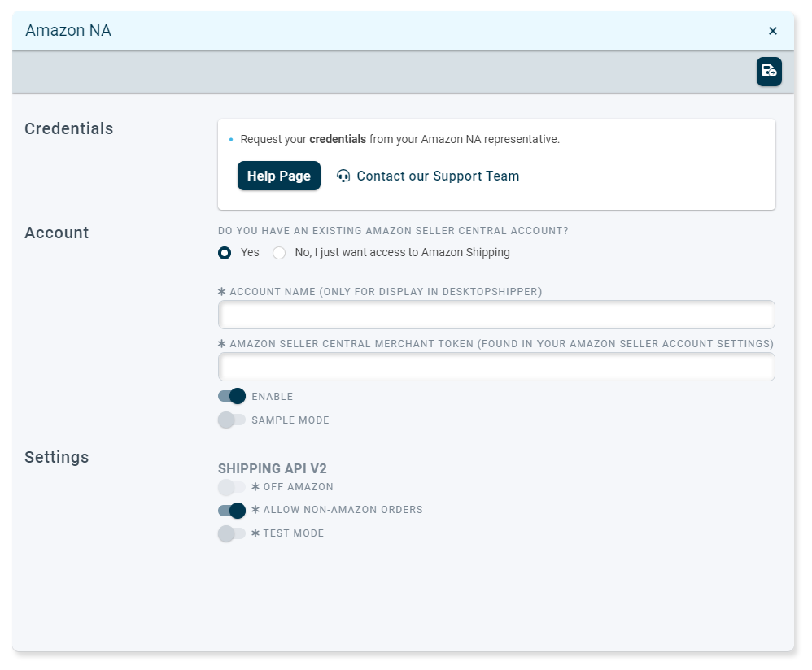Click the Account section heading
Screen dimensions: 812x670
(57, 233)
